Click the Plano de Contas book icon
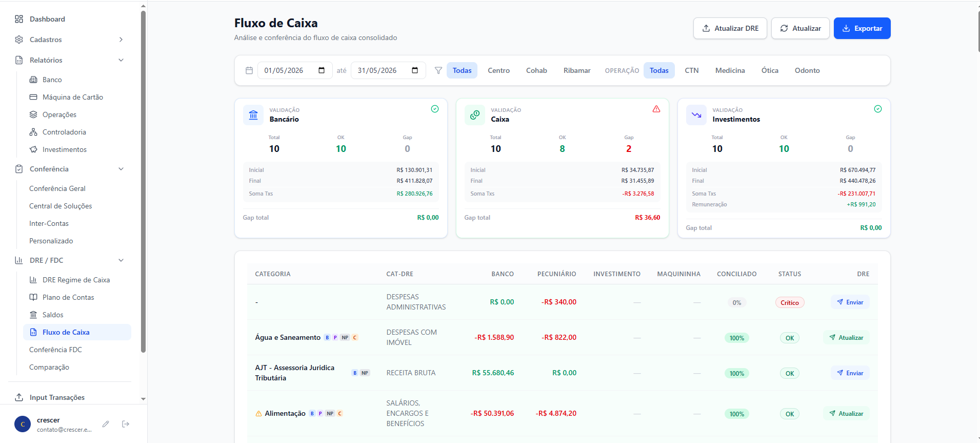980x443 pixels. click(33, 297)
